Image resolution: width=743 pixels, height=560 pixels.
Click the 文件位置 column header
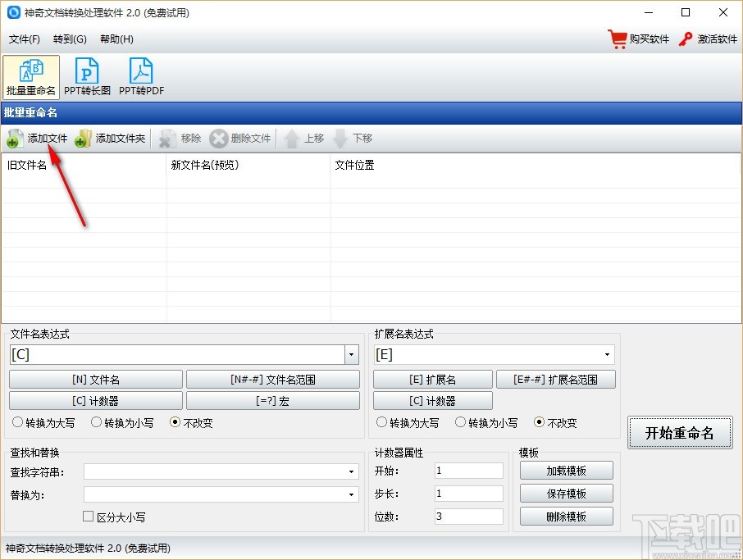pyautogui.click(x=536, y=165)
